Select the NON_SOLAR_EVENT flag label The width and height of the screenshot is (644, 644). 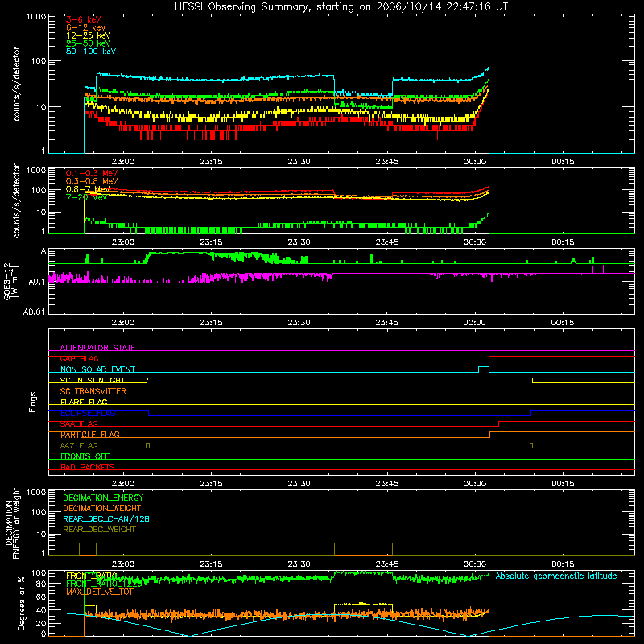click(x=97, y=369)
